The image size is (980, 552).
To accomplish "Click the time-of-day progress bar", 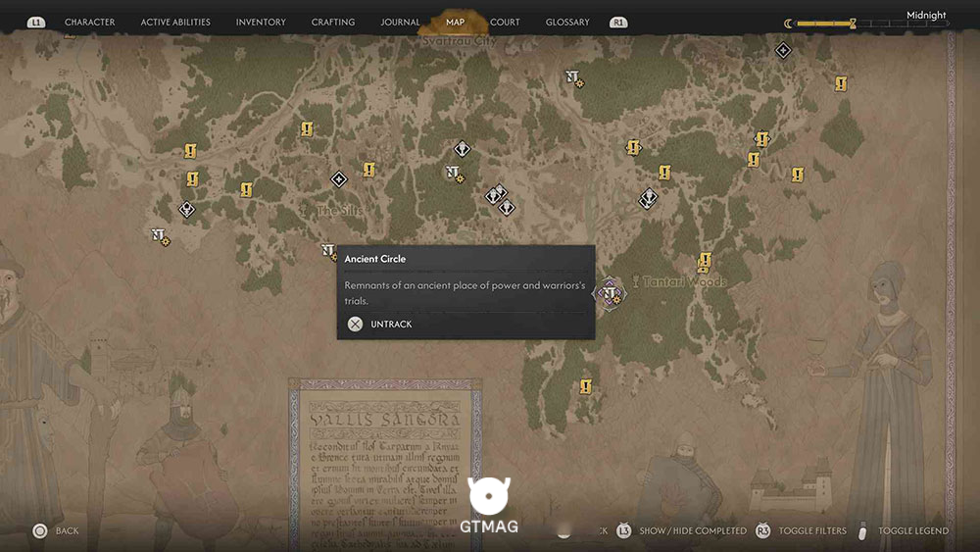I will pyautogui.click(x=872, y=24).
